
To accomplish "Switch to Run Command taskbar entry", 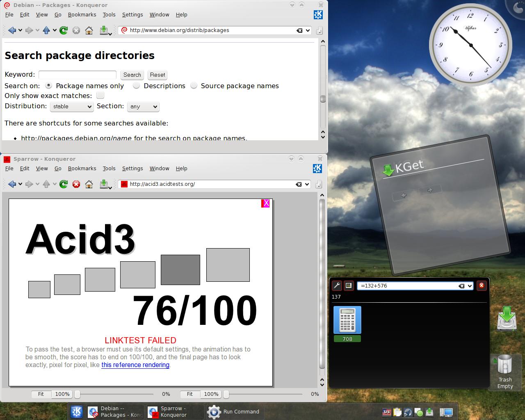I will click(234, 411).
